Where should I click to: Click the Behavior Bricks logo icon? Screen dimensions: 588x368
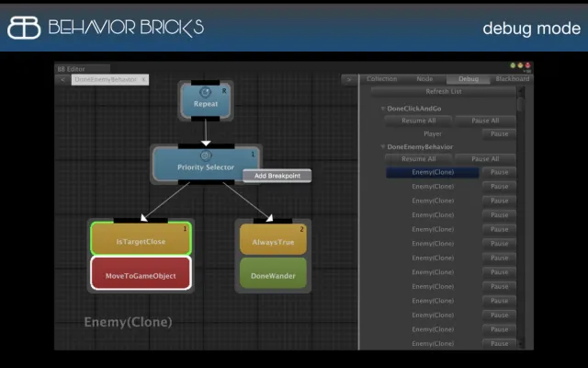point(24,28)
